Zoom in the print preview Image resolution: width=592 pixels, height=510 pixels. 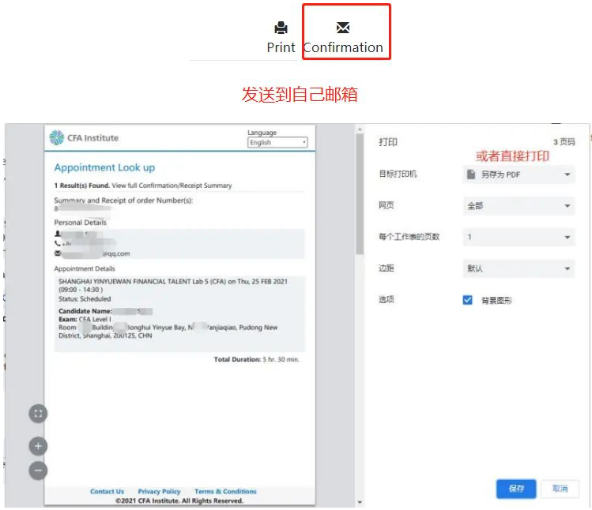point(38,446)
